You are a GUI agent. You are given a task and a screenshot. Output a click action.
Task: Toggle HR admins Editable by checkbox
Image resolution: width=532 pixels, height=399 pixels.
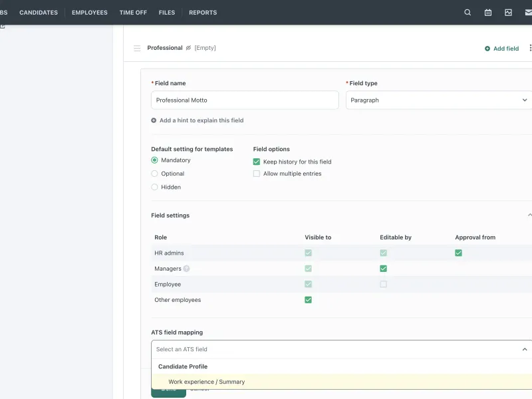pos(384,253)
